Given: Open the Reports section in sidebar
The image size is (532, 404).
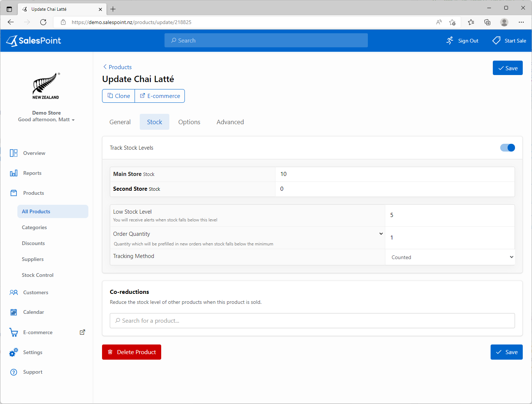Looking at the screenshot, I should tap(32, 173).
